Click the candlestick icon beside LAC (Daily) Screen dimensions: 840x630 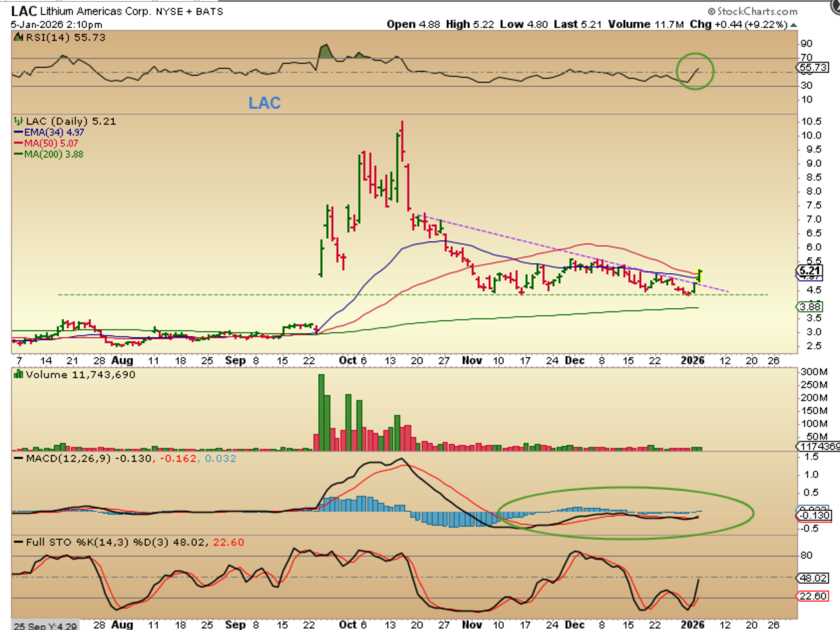(x=18, y=121)
